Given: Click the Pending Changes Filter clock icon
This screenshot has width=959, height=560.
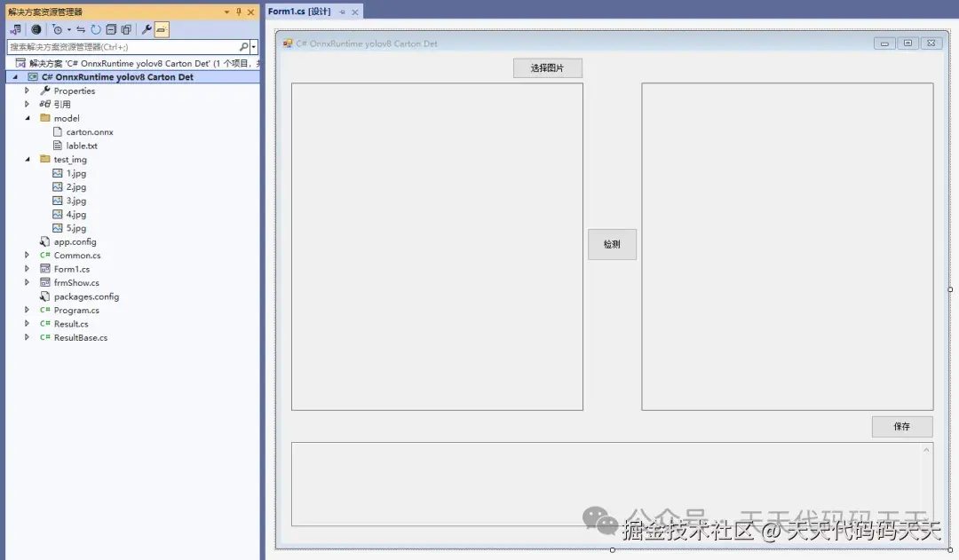Looking at the screenshot, I should click(58, 29).
